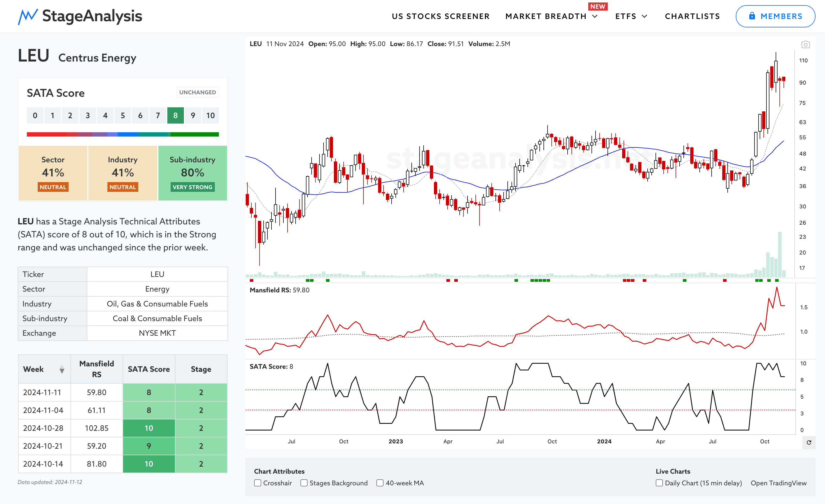Click the SATA Score column header

click(149, 369)
